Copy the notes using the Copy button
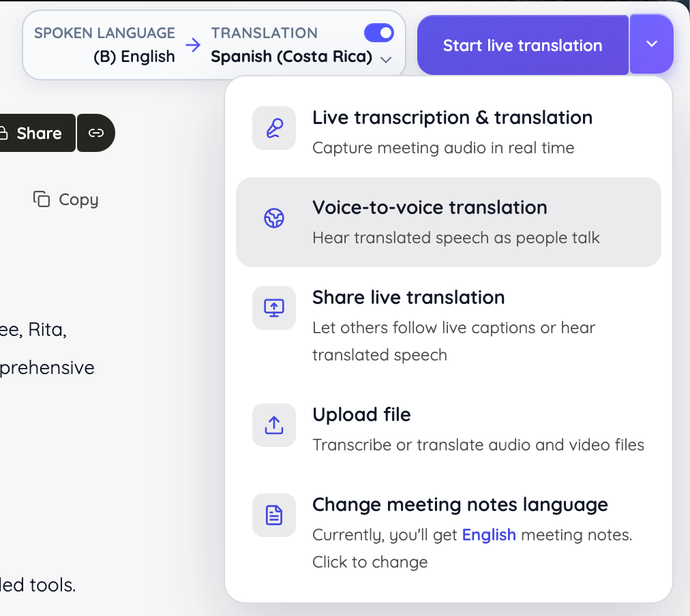 66,199
